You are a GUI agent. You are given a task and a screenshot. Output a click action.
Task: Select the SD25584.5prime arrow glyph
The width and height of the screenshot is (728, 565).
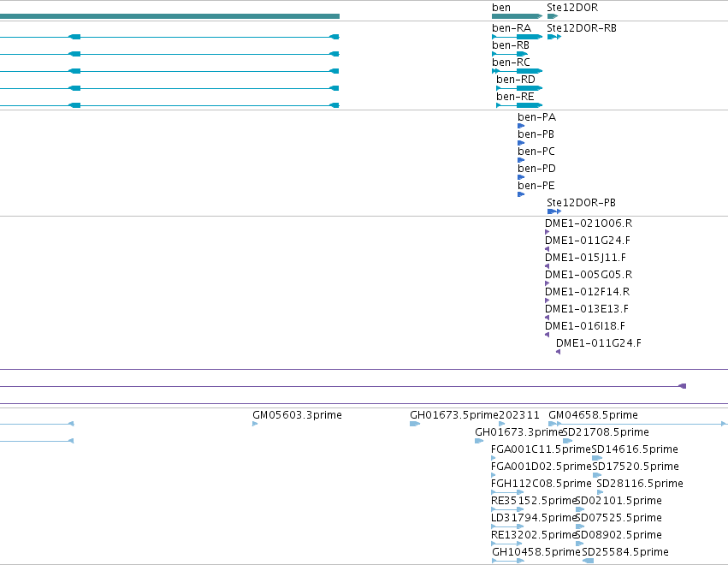coord(588,561)
